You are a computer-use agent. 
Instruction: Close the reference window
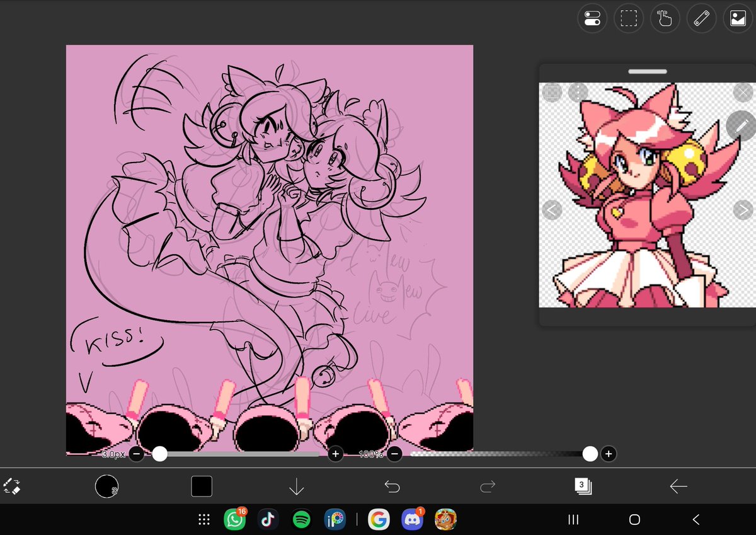[x=743, y=93]
